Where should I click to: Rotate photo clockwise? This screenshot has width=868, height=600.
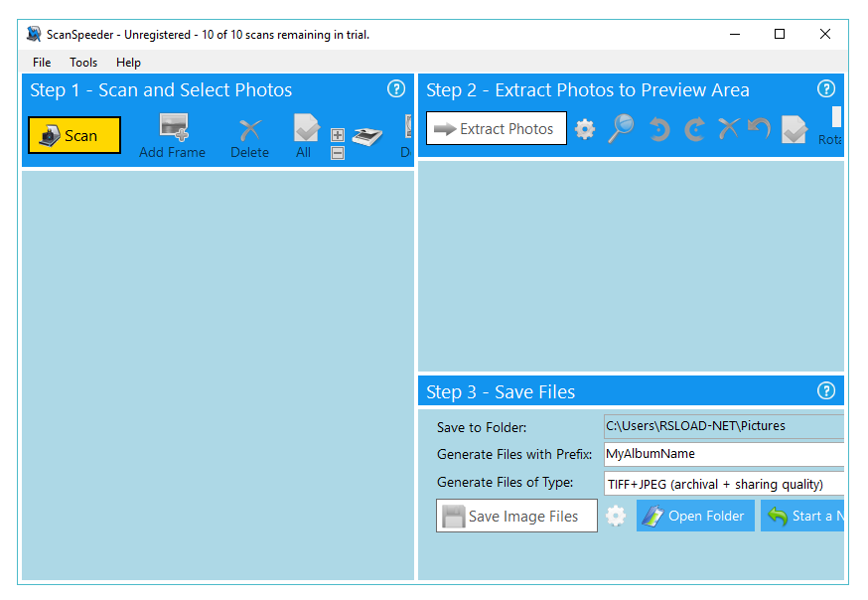coord(694,129)
